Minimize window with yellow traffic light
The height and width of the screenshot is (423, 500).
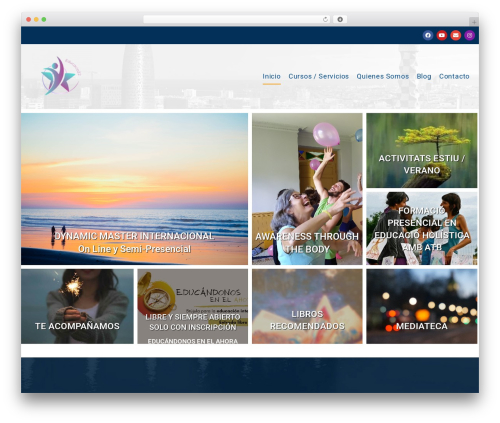pos(36,19)
